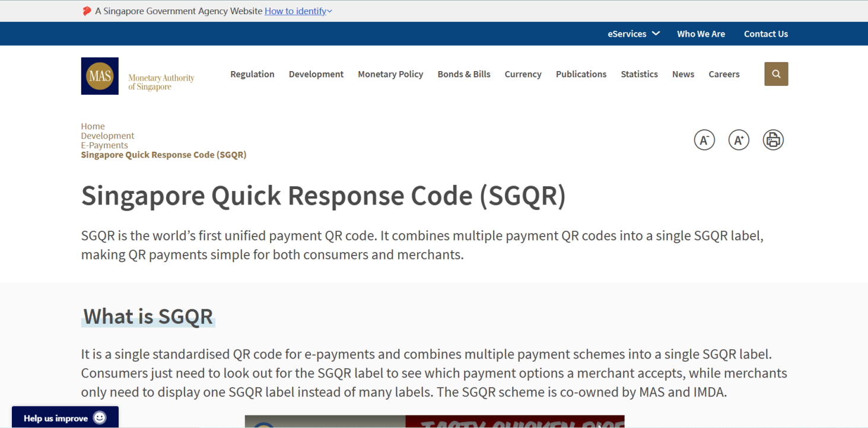Open the Regulation menu item
Image resolution: width=868 pixels, height=428 pixels.
pyautogui.click(x=252, y=74)
